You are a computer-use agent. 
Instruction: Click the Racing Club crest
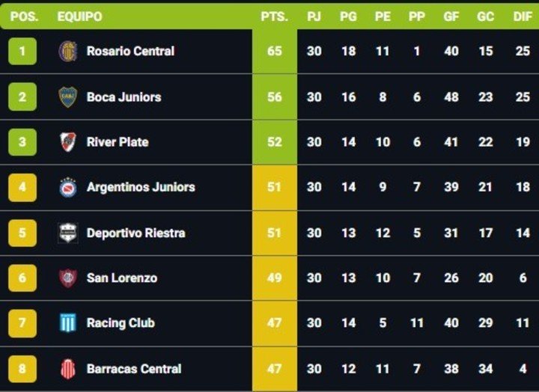pos(67,323)
